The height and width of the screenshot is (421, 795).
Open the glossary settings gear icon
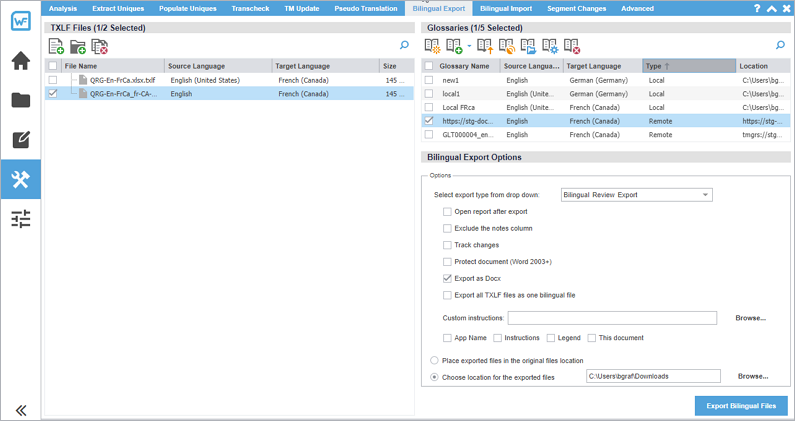tap(549, 46)
